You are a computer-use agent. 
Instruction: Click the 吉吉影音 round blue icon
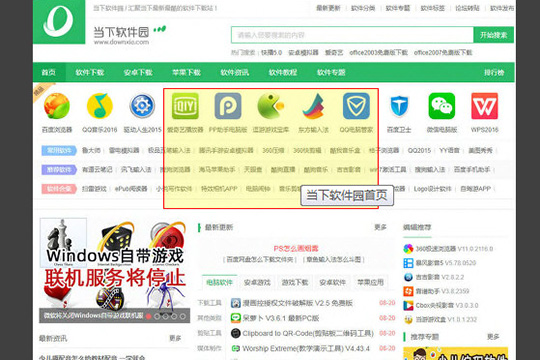[408, 277]
